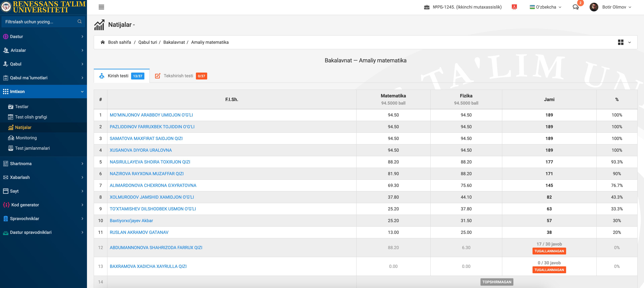Screen dimensions: 644x288
Task: Click the Bakalavrıat breadcrumb link
Action: (x=174, y=42)
